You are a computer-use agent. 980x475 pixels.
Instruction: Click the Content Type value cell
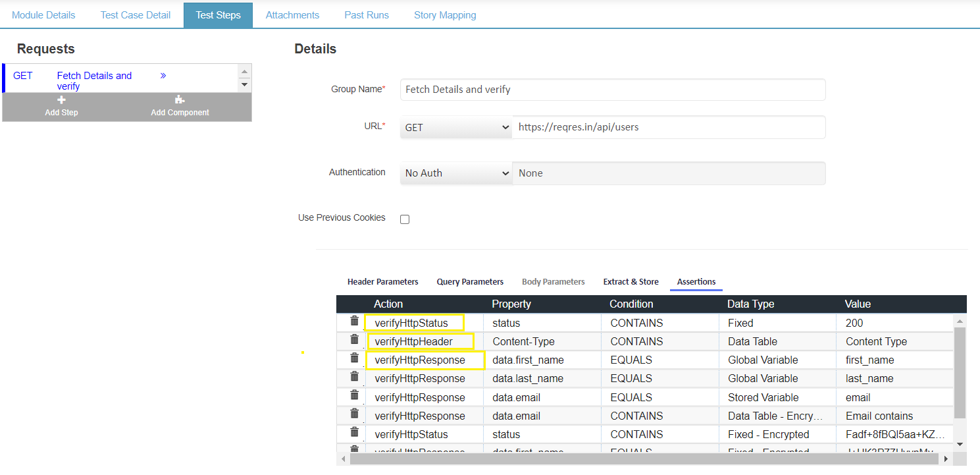(x=895, y=341)
